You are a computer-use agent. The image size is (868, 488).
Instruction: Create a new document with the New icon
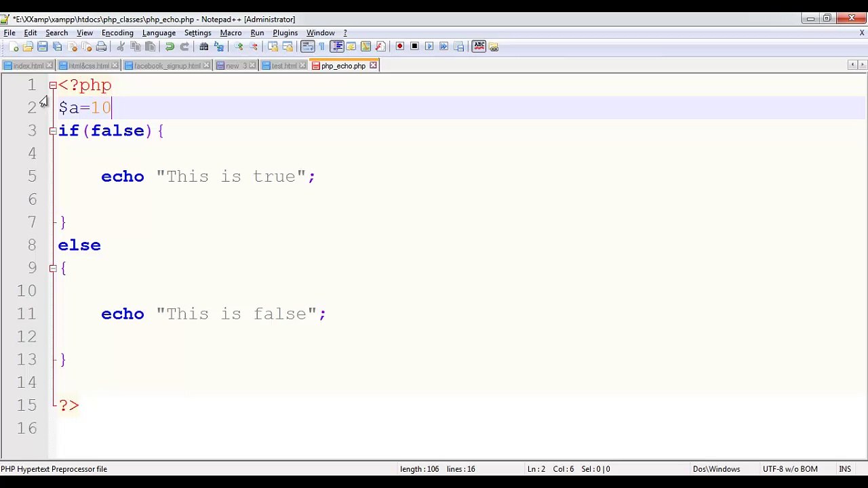(14, 47)
